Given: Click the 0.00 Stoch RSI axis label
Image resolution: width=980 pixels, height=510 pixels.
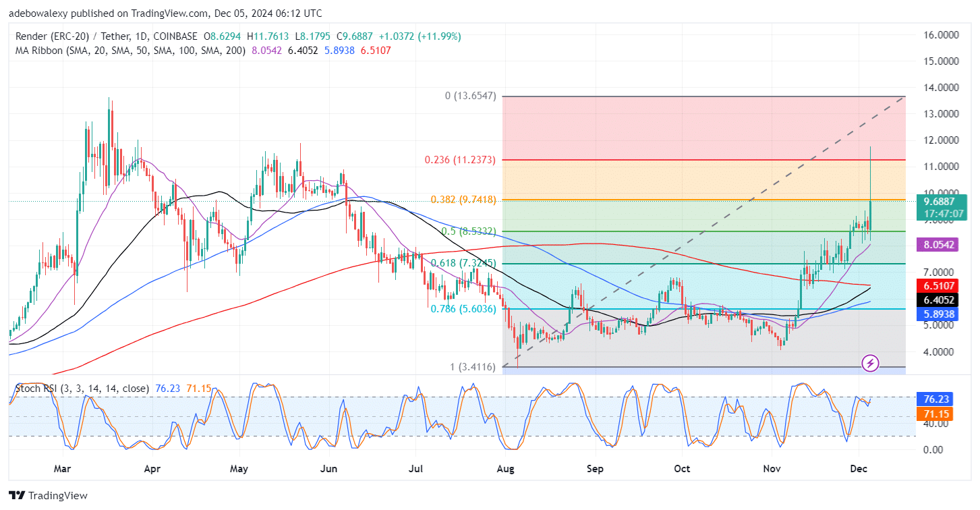Looking at the screenshot, I should 934,449.
